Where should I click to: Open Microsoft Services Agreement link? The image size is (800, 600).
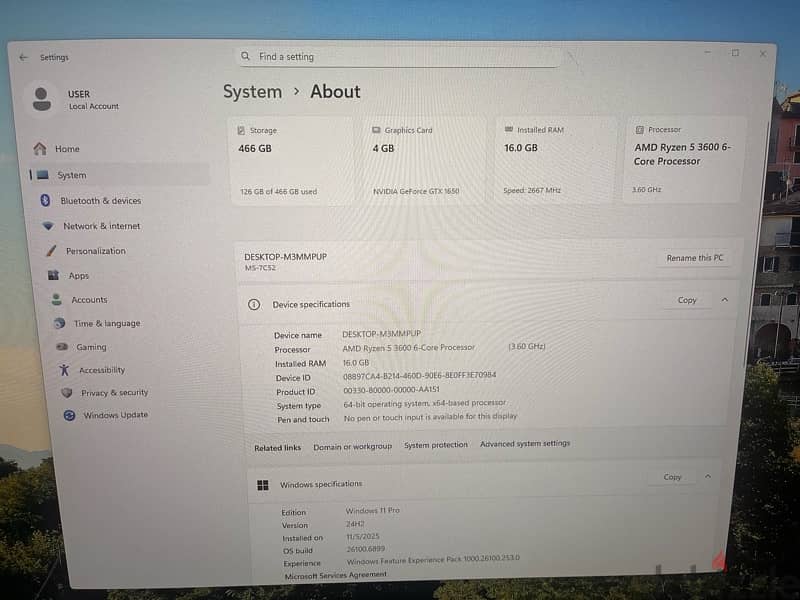coord(336,575)
